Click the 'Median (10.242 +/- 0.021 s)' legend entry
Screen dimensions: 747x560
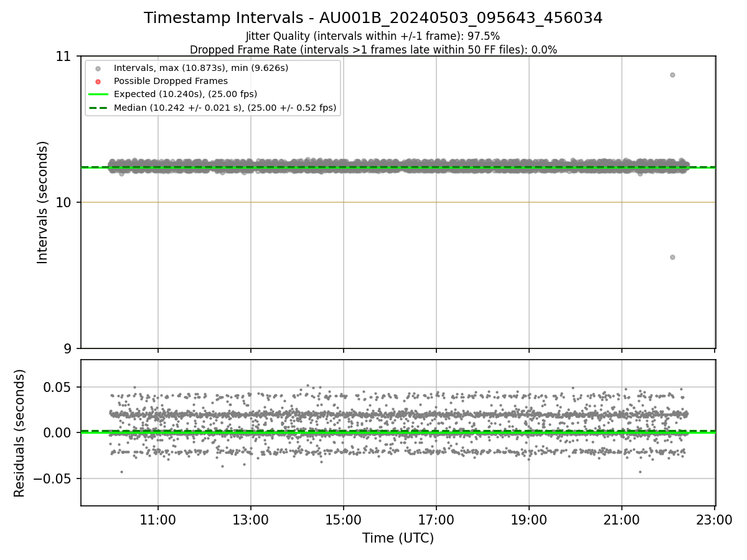(x=225, y=108)
